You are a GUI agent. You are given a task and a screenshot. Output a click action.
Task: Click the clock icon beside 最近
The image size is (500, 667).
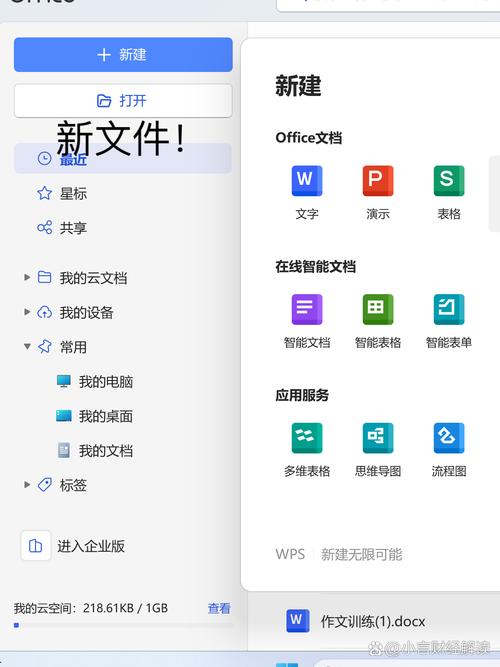tap(45, 159)
